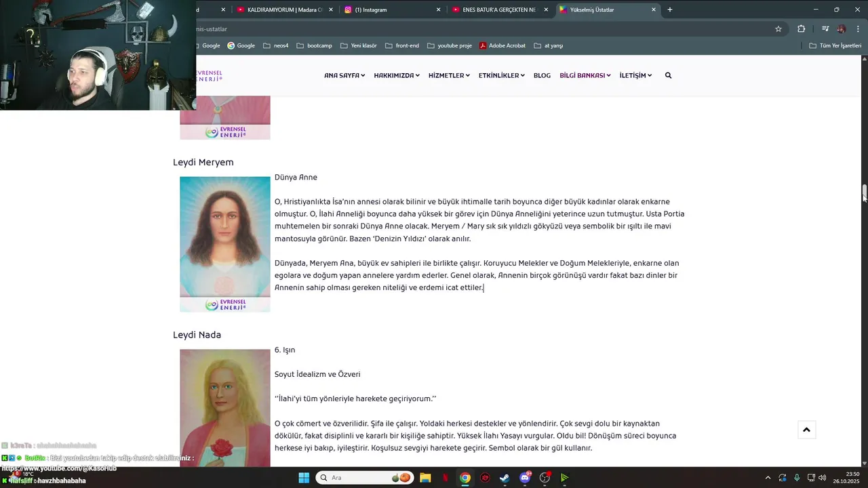Expand the BİLGİ BANKASI menu
This screenshot has width=868, height=488.
[585, 75]
